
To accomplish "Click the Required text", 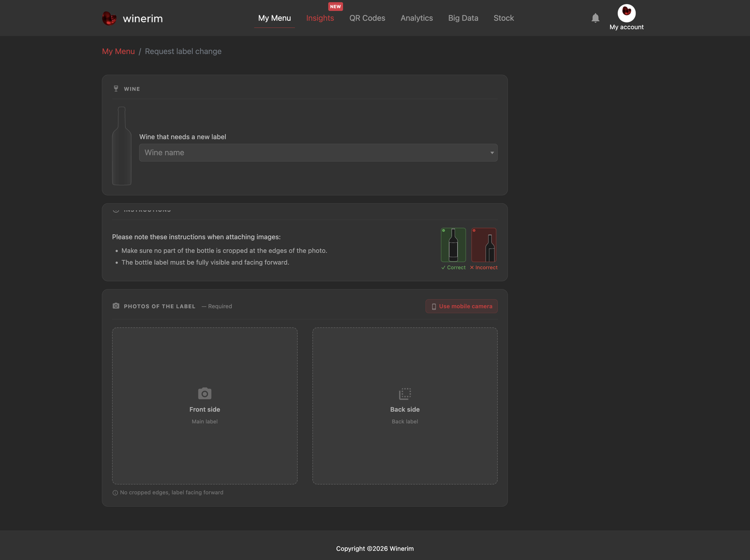I will (217, 306).
